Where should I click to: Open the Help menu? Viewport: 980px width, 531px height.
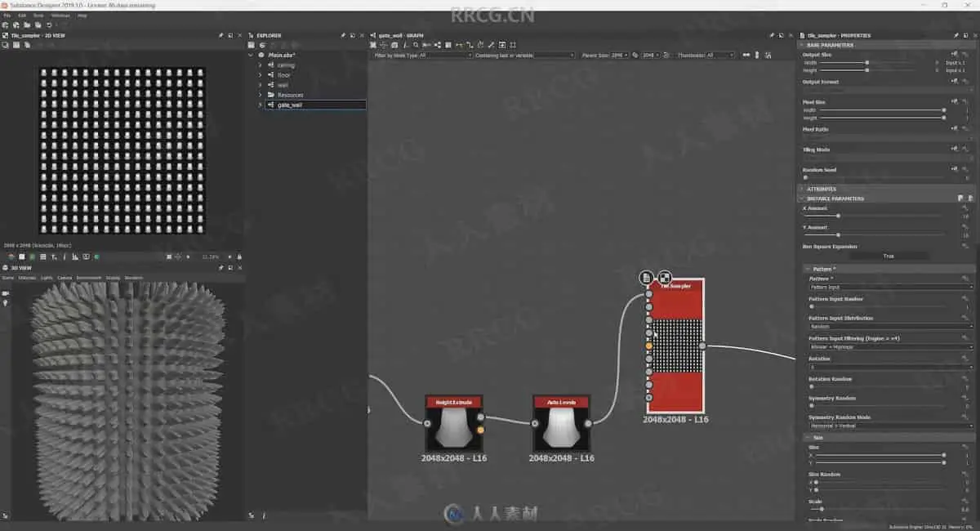click(82, 16)
